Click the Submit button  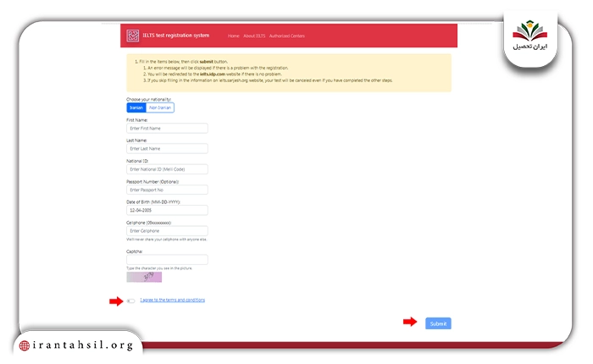[x=438, y=323]
